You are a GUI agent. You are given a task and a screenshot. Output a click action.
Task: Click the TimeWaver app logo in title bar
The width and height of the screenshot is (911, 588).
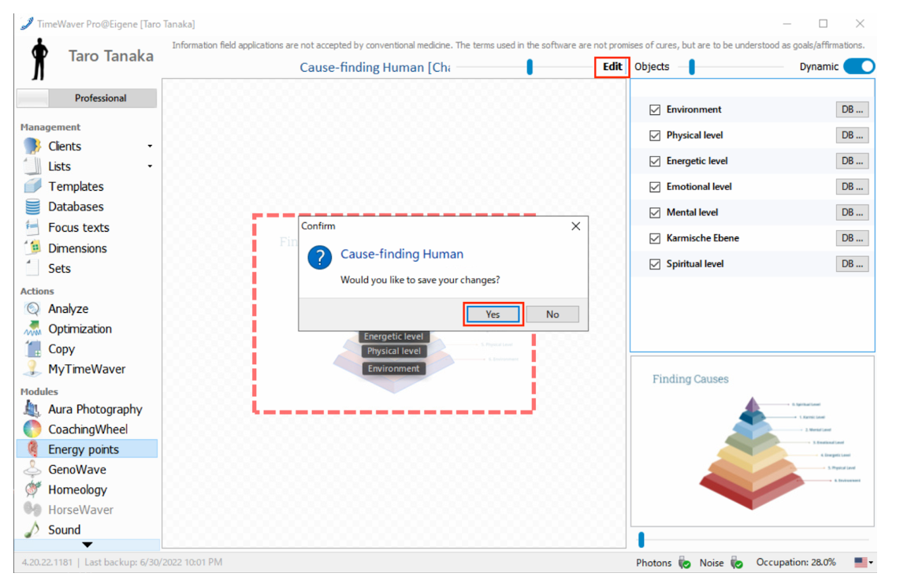pos(27,24)
